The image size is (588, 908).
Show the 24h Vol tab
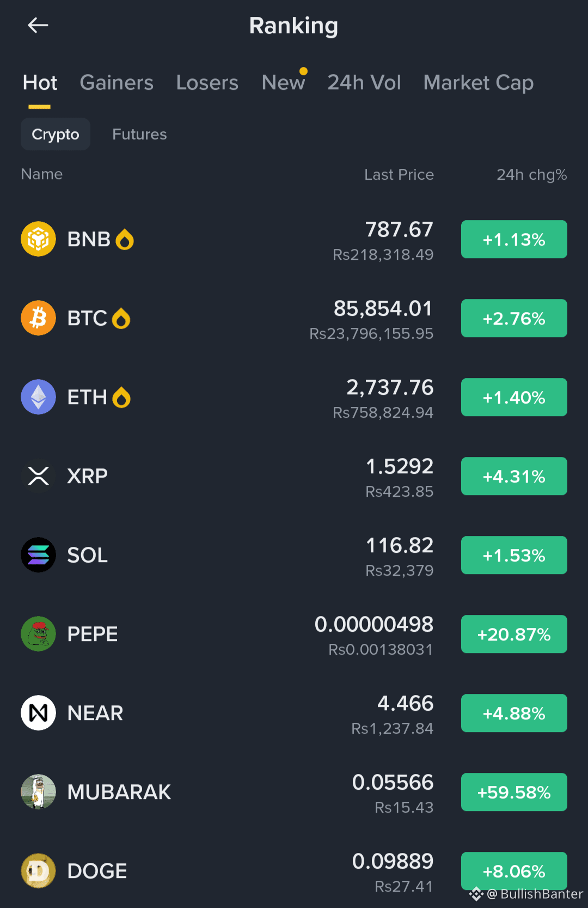tap(364, 83)
